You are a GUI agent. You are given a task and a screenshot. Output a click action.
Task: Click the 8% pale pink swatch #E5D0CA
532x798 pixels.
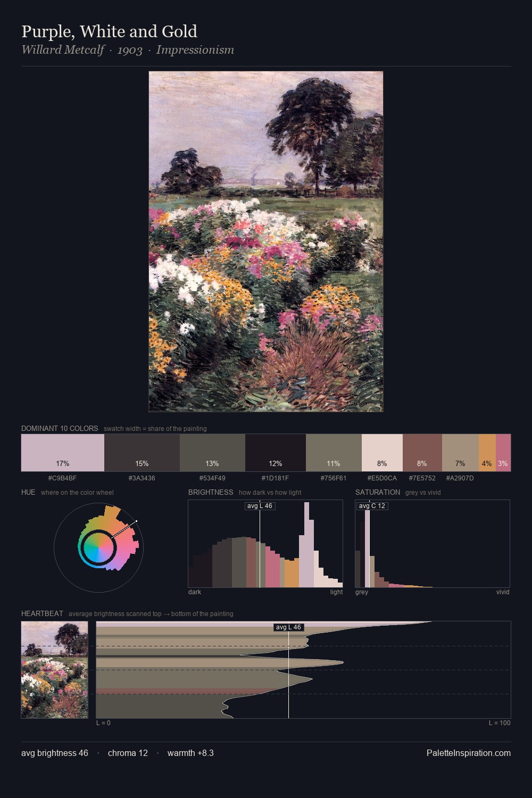click(x=382, y=453)
